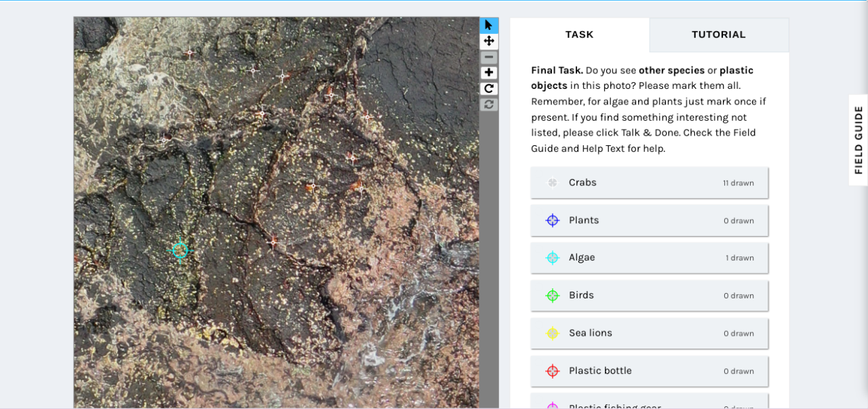Choose the Crabs marking tool

click(x=650, y=182)
